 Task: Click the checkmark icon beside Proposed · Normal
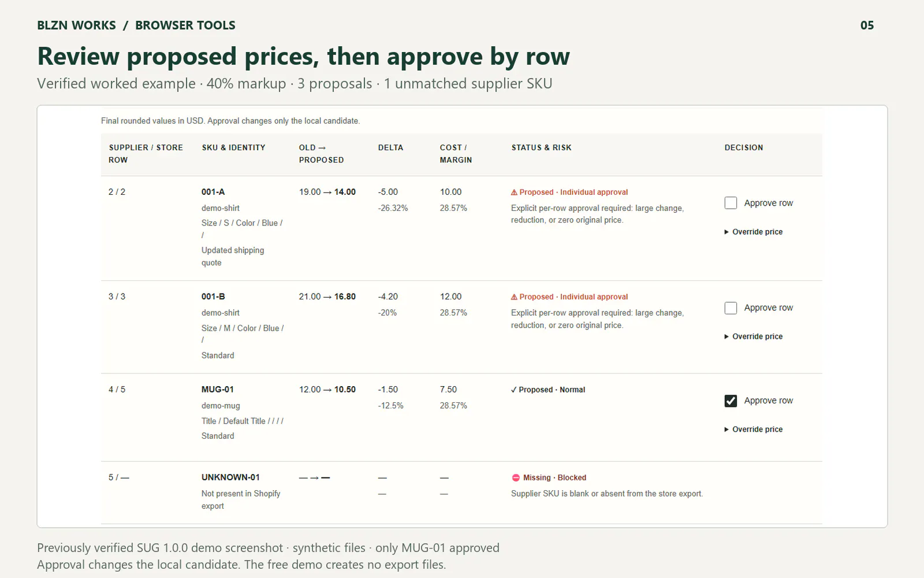[513, 390]
